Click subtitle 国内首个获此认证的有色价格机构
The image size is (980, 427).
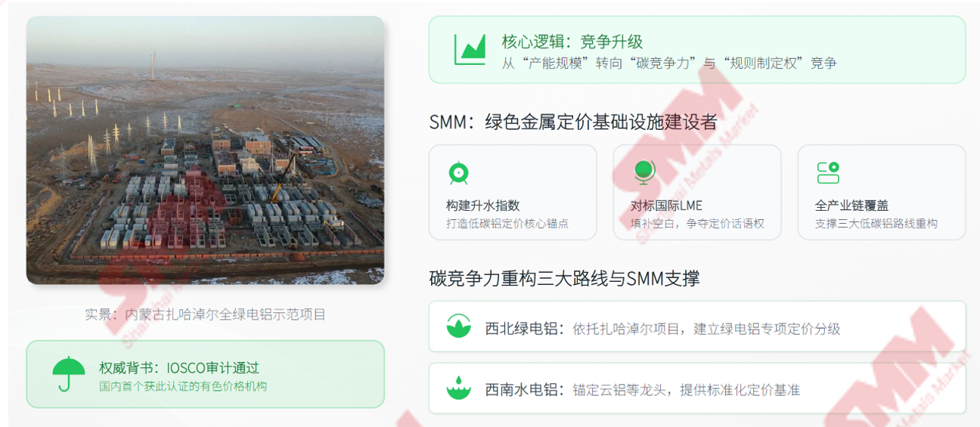point(183,386)
